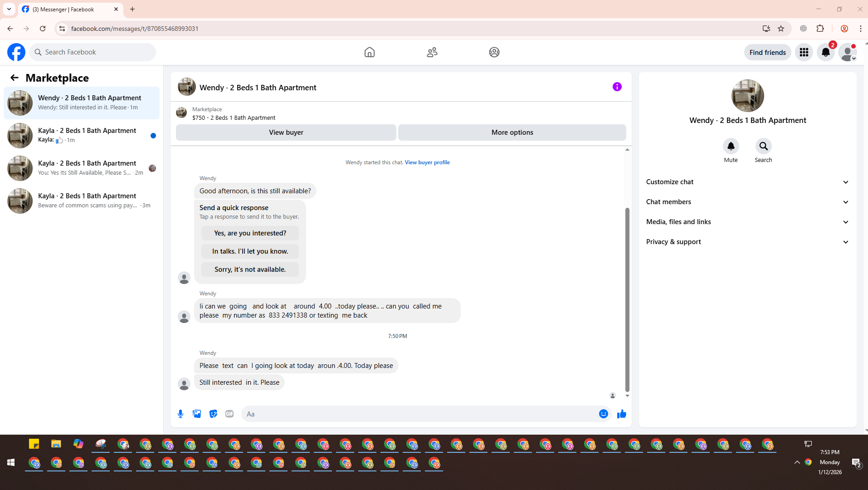The height and width of the screenshot is (490, 868).
Task: Open the emoji picker in message box
Action: pyautogui.click(x=603, y=414)
